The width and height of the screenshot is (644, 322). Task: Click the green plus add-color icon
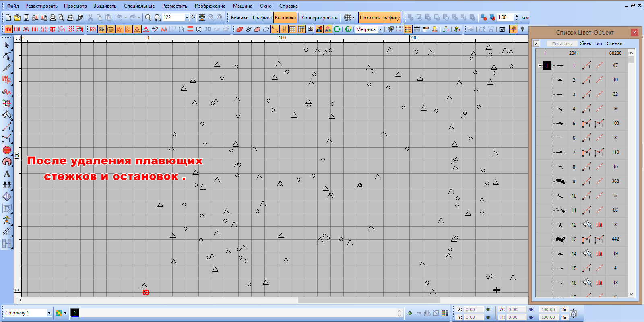pos(410,313)
